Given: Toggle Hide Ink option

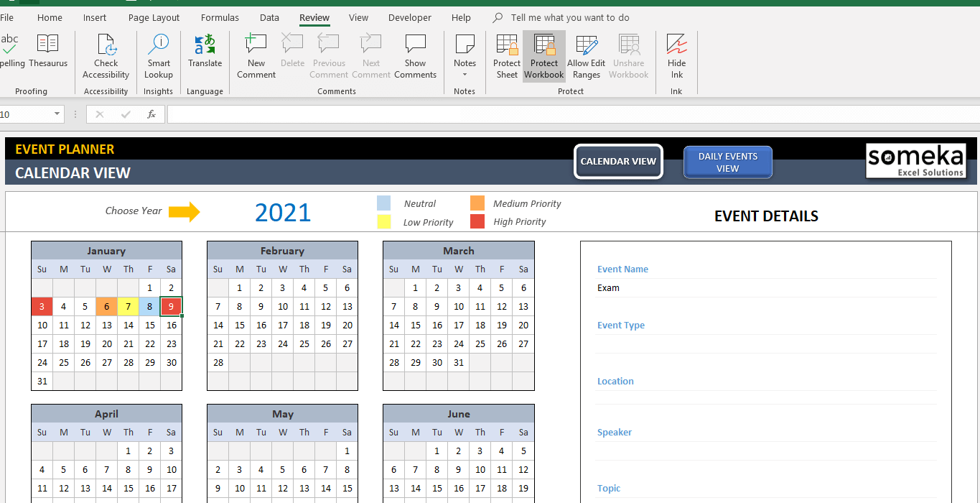Looking at the screenshot, I should [x=676, y=56].
